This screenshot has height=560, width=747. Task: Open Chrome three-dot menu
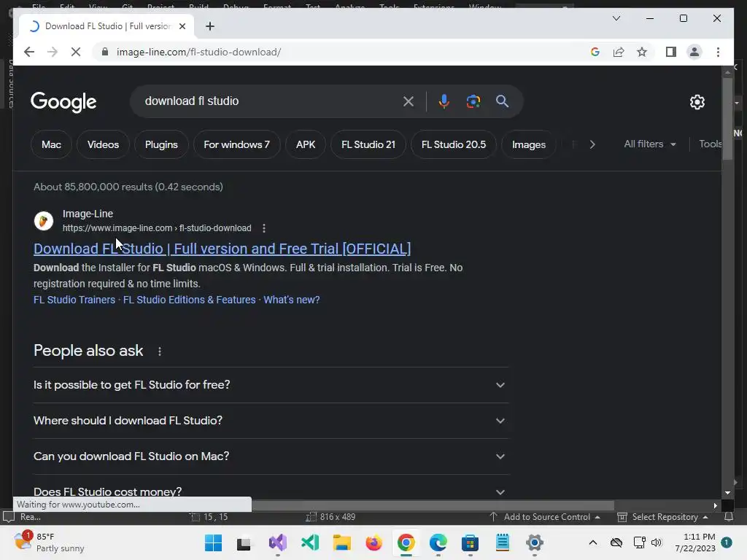pos(718,52)
